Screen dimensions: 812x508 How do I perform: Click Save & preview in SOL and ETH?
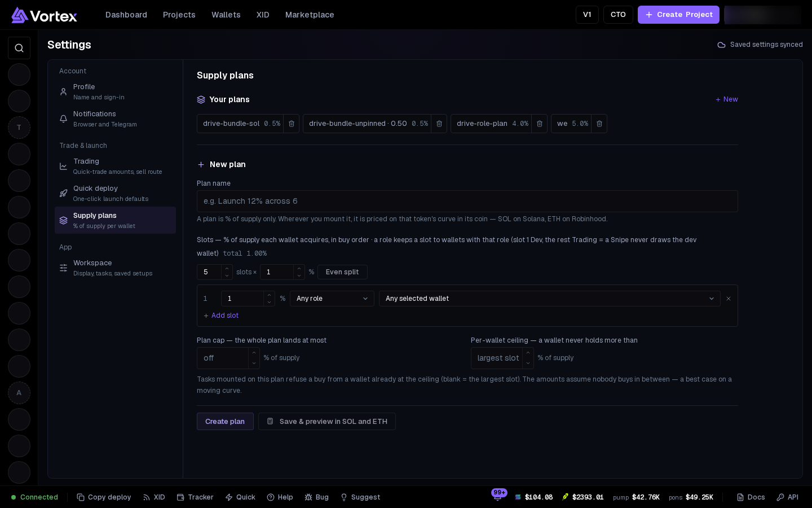point(327,422)
